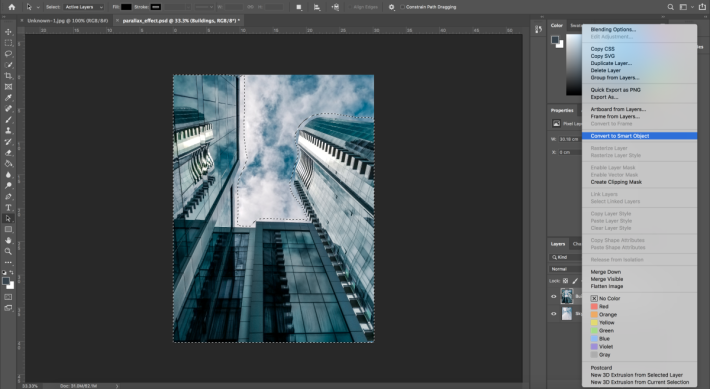
Task: Change screen mode at toolbar bottom
Action: [x=8, y=308]
